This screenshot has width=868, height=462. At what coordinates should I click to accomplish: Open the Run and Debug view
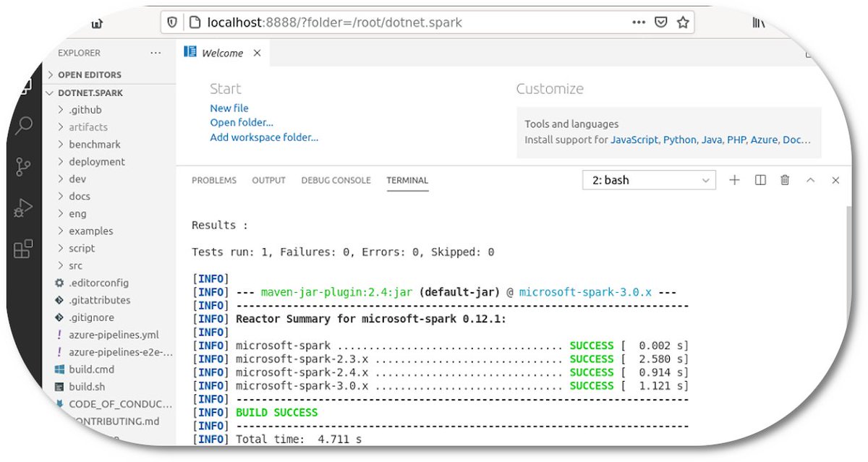tap(23, 209)
